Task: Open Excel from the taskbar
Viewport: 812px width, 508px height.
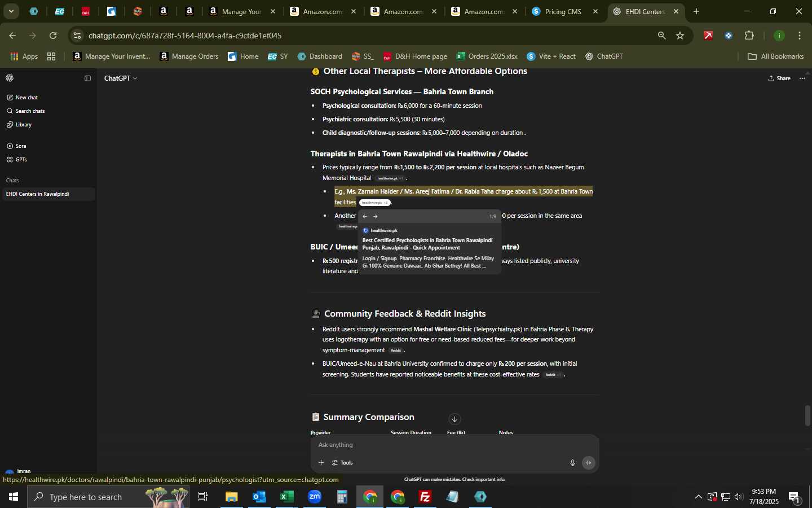Action: (287, 497)
